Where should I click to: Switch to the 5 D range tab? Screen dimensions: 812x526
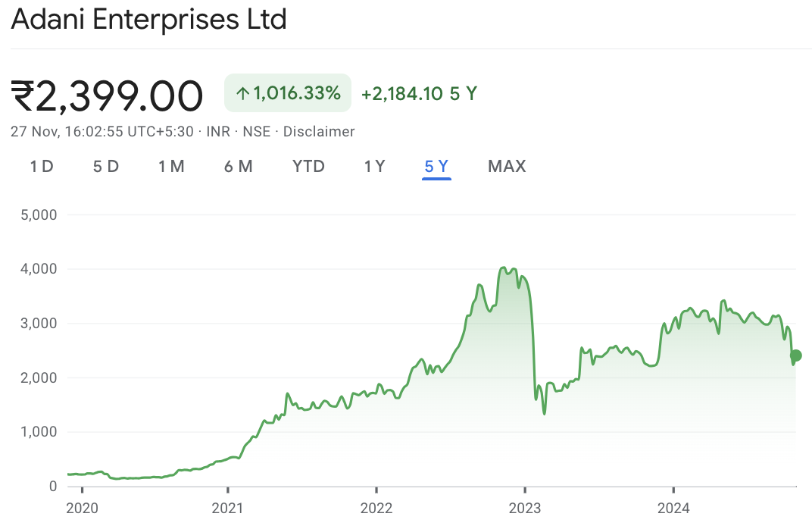click(106, 167)
